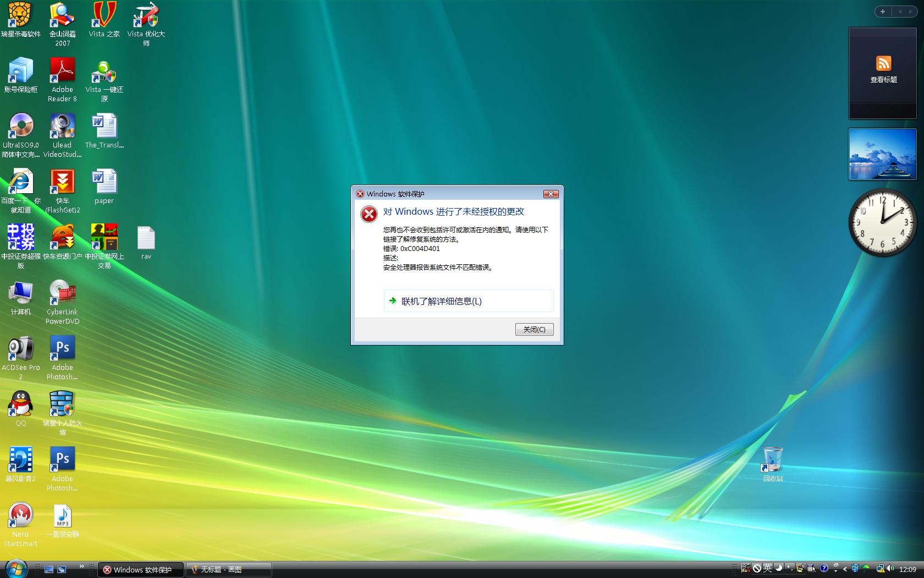Click the green umbrella Rising antivirus tray icon

pos(866,569)
